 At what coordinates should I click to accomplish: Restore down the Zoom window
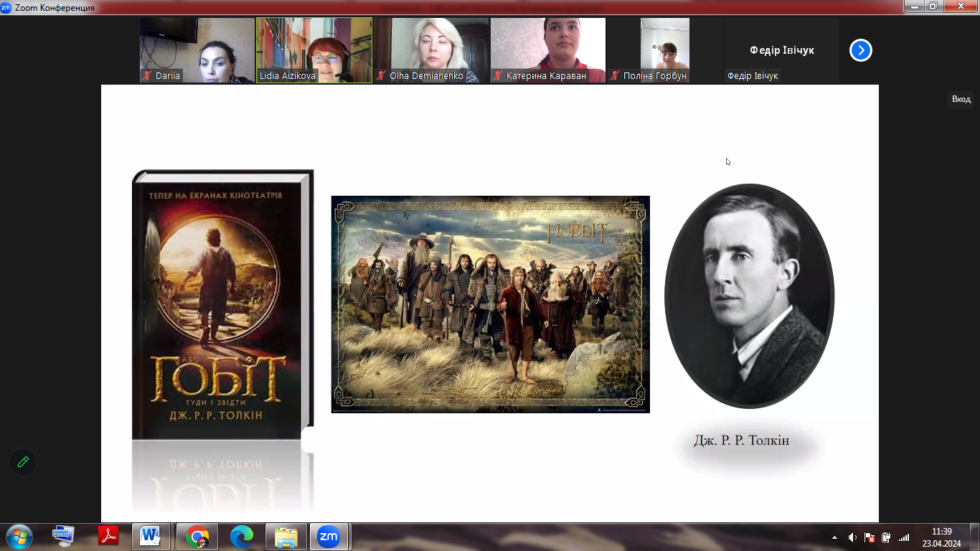(x=933, y=6)
